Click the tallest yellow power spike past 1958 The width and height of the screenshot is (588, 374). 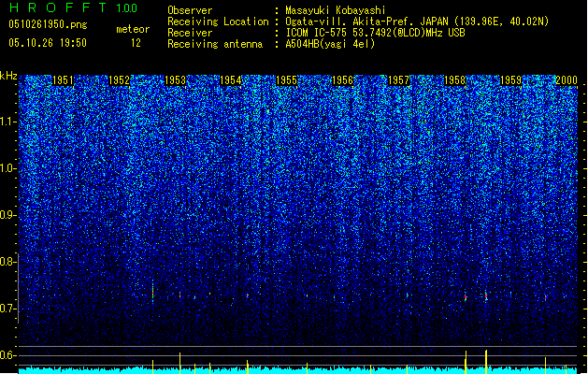coord(486,362)
